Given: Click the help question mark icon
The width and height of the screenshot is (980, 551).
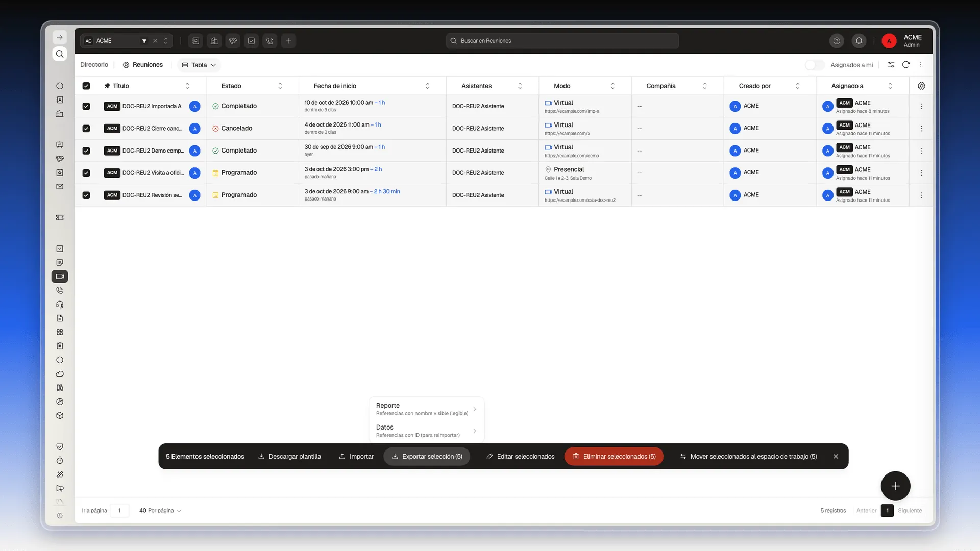Looking at the screenshot, I should (x=837, y=41).
